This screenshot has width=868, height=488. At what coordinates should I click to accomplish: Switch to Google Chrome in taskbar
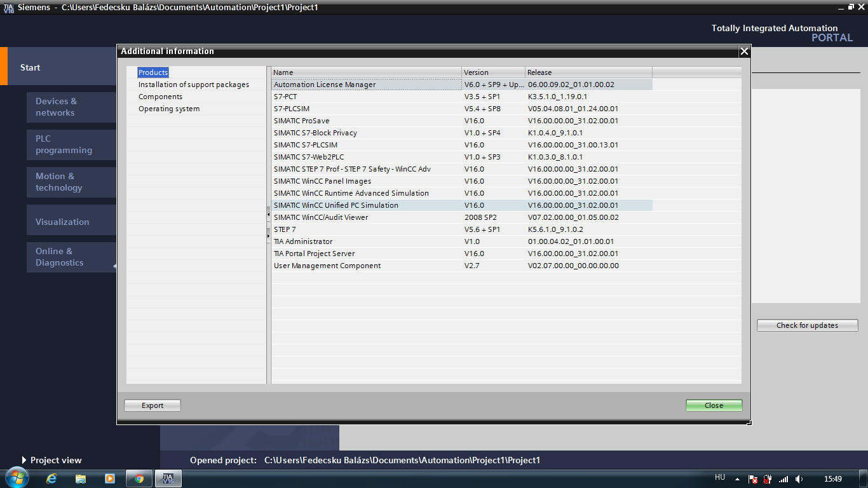[x=139, y=478]
